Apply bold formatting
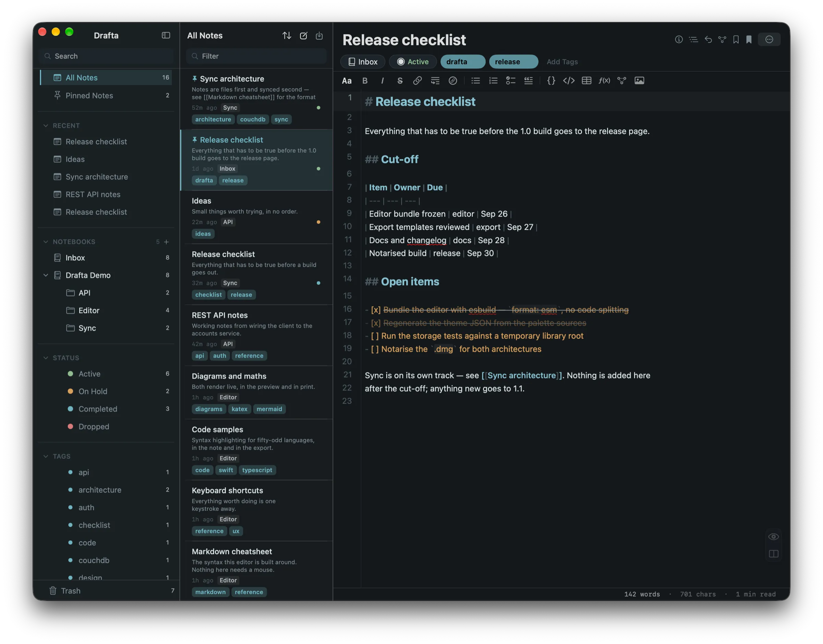The width and height of the screenshot is (823, 644). click(365, 81)
